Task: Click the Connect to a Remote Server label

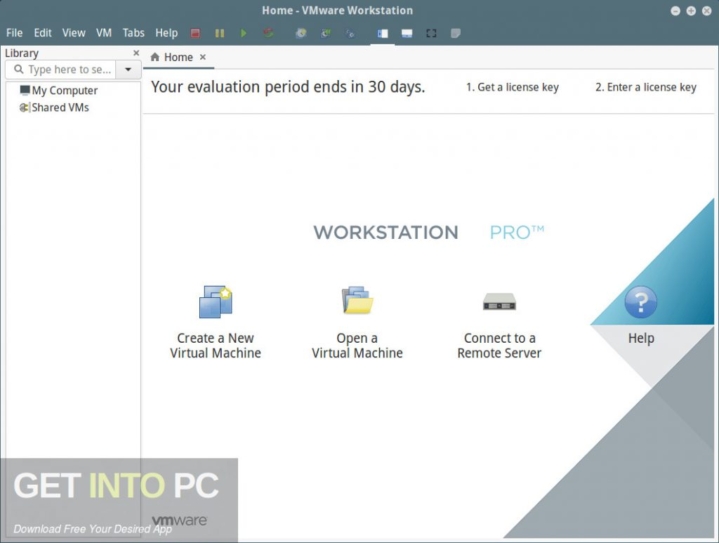Action: tap(499, 345)
